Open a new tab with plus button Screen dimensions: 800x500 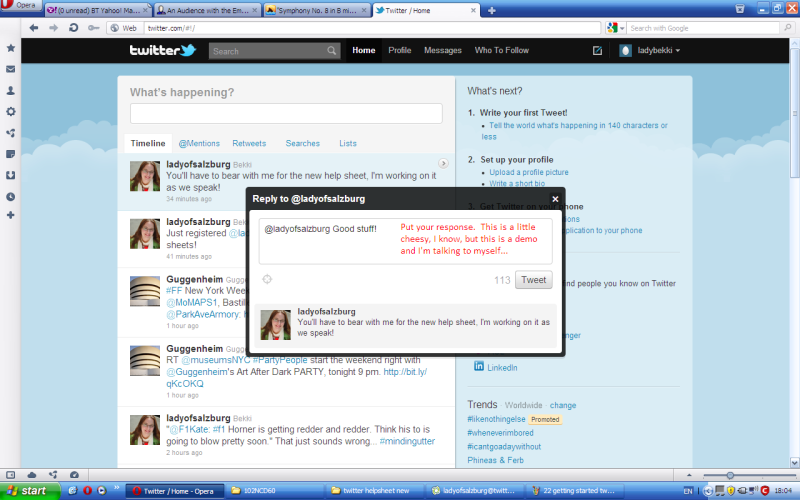click(491, 10)
